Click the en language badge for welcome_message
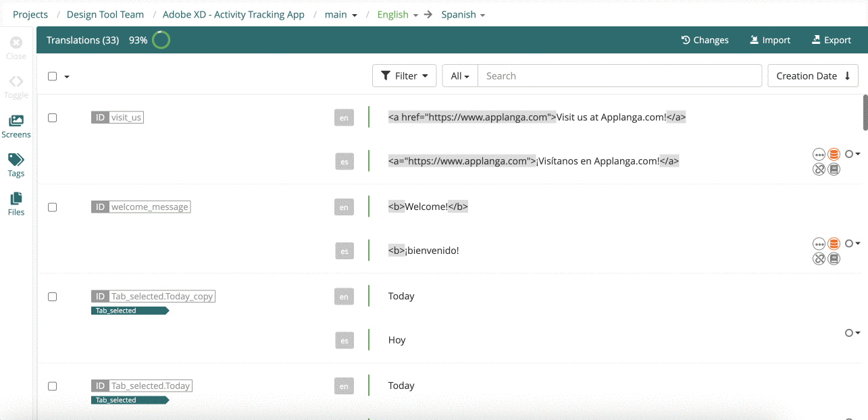Image resolution: width=868 pixels, height=420 pixels. [x=344, y=207]
